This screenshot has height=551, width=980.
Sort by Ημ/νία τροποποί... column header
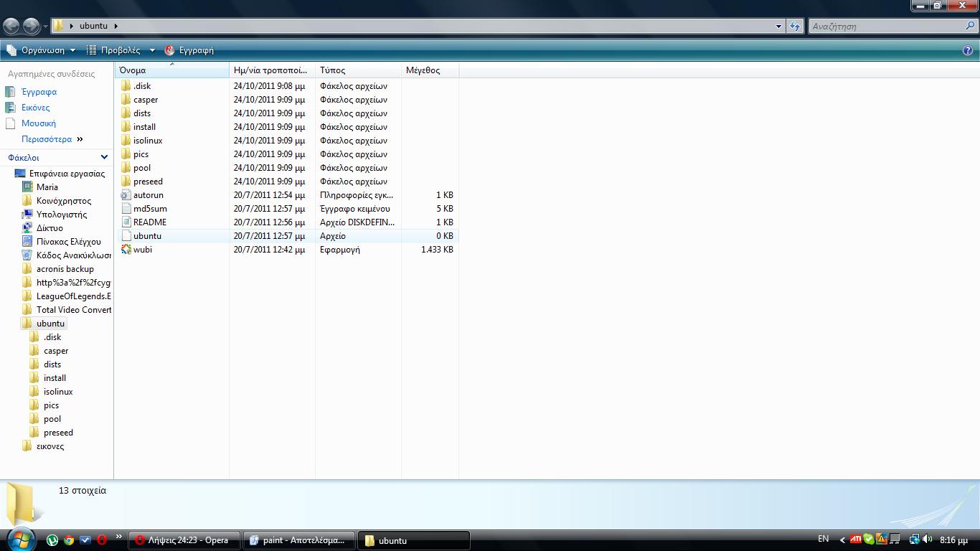coord(273,70)
